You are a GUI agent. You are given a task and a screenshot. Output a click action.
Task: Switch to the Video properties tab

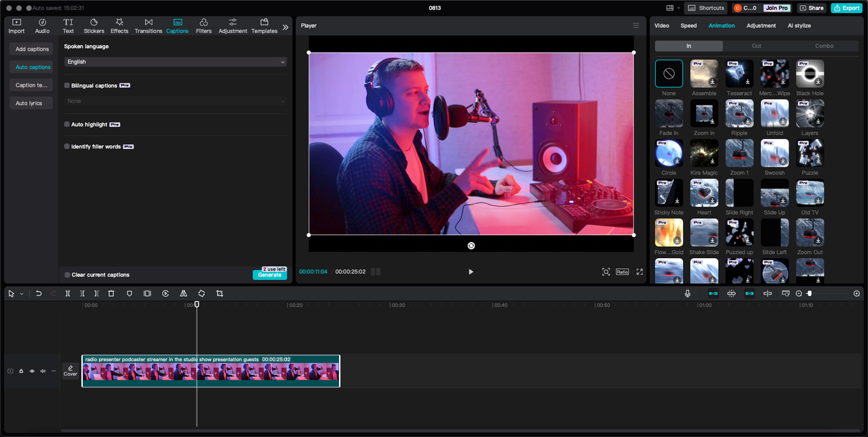[x=661, y=26]
